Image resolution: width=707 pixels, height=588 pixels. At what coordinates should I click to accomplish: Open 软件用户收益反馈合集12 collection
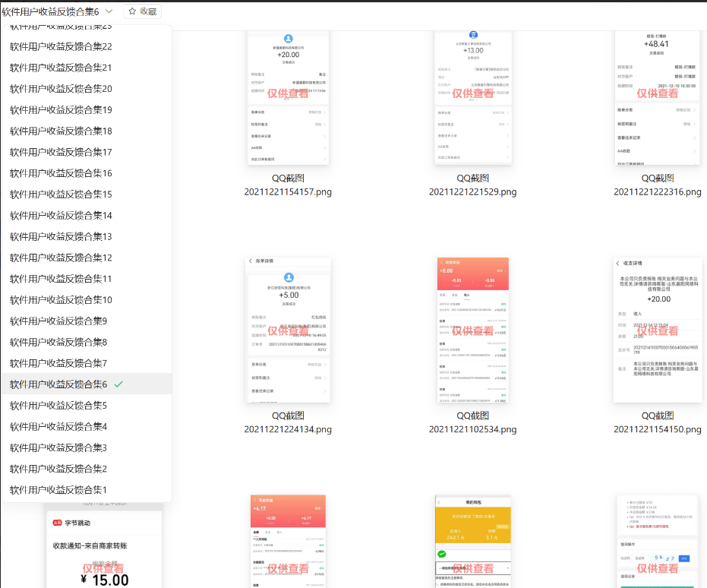pos(61,258)
